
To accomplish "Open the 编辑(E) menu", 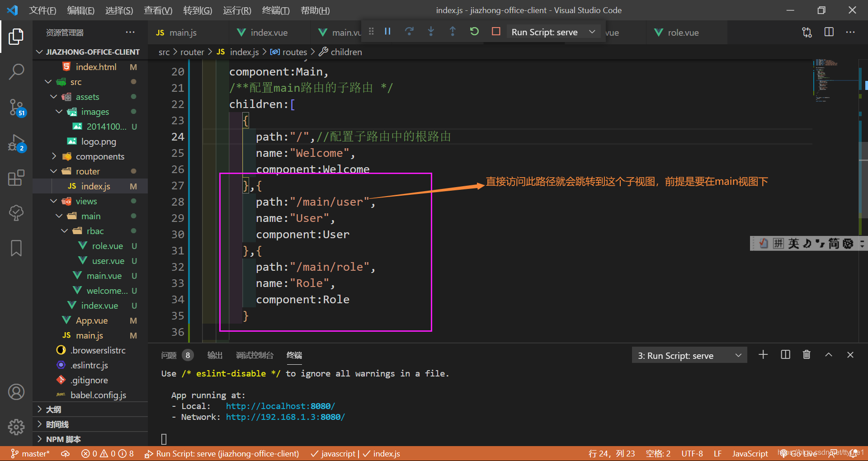I will click(x=80, y=10).
